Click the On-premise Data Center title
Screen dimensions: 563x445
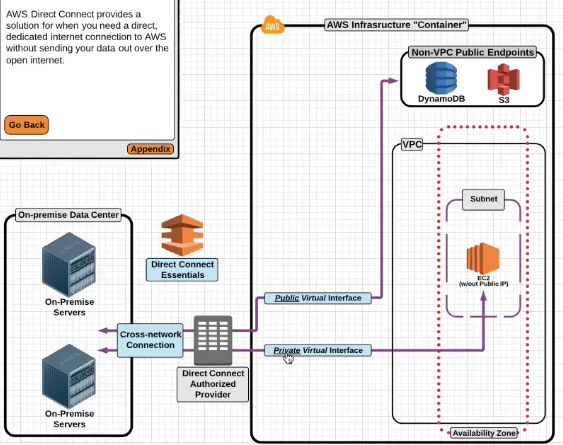point(68,215)
